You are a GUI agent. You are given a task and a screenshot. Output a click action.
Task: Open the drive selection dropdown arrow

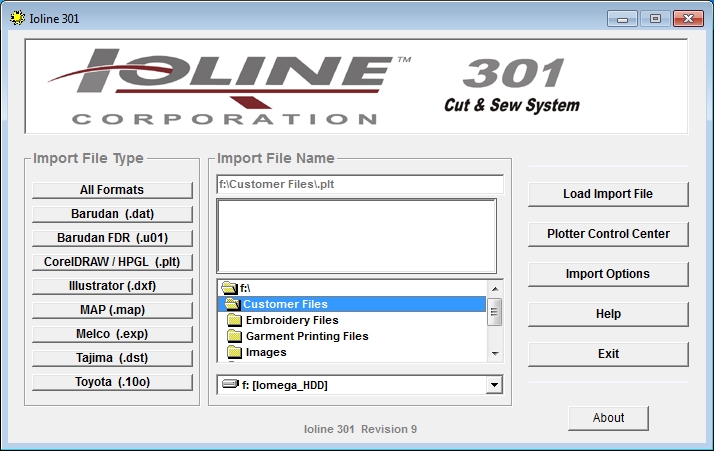(494, 385)
